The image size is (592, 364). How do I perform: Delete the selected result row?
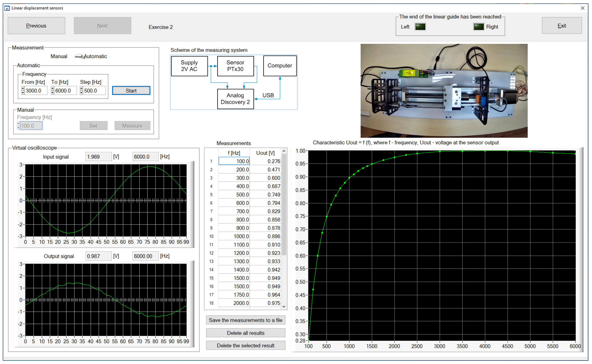point(245,345)
